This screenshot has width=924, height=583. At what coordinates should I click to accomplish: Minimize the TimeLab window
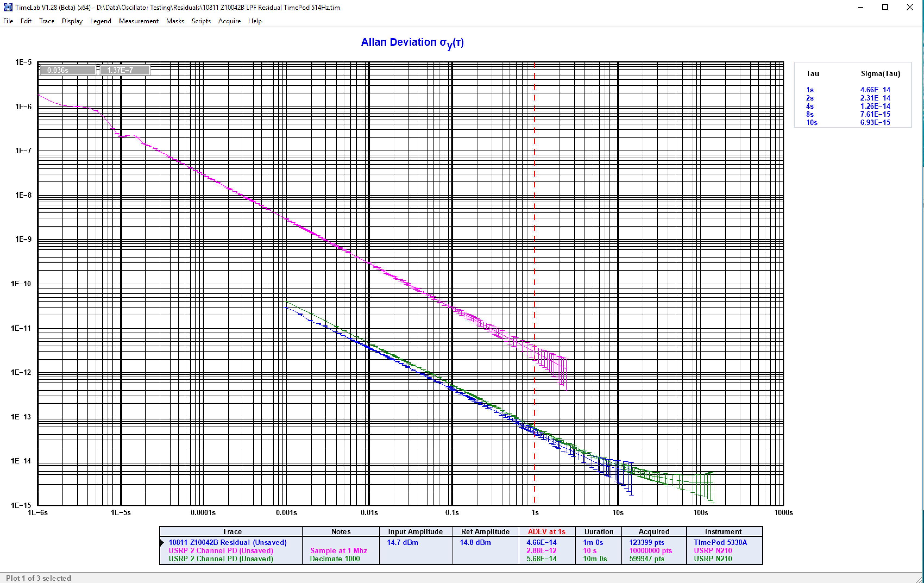pos(860,7)
